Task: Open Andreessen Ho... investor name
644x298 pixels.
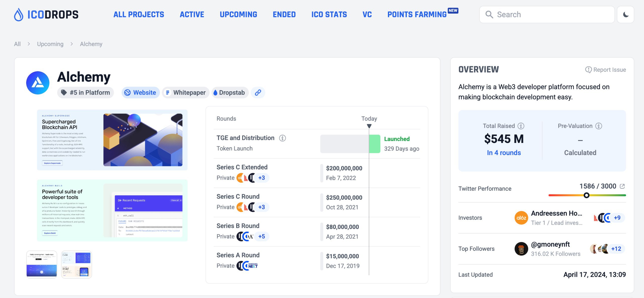Action: 557,213
